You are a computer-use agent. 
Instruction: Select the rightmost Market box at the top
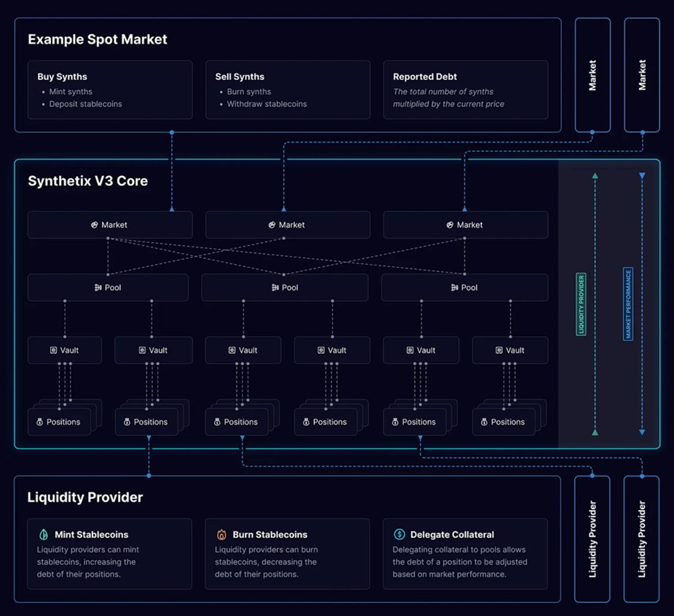pos(642,75)
